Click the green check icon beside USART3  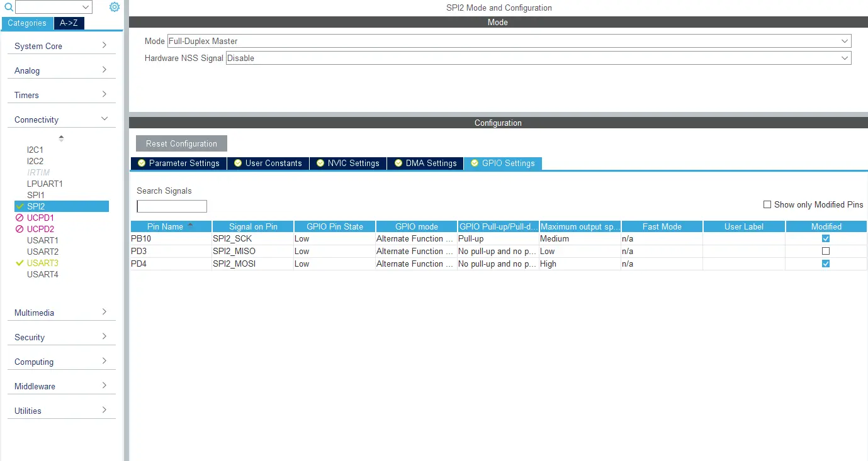point(20,263)
